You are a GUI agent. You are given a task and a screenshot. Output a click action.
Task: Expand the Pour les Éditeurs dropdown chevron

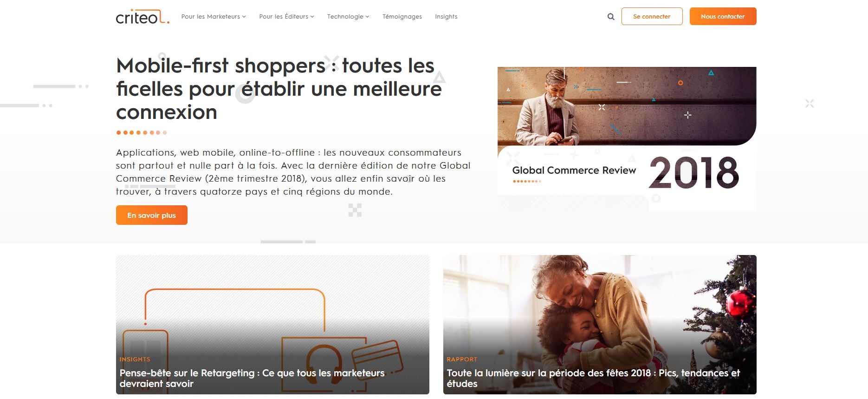point(312,17)
